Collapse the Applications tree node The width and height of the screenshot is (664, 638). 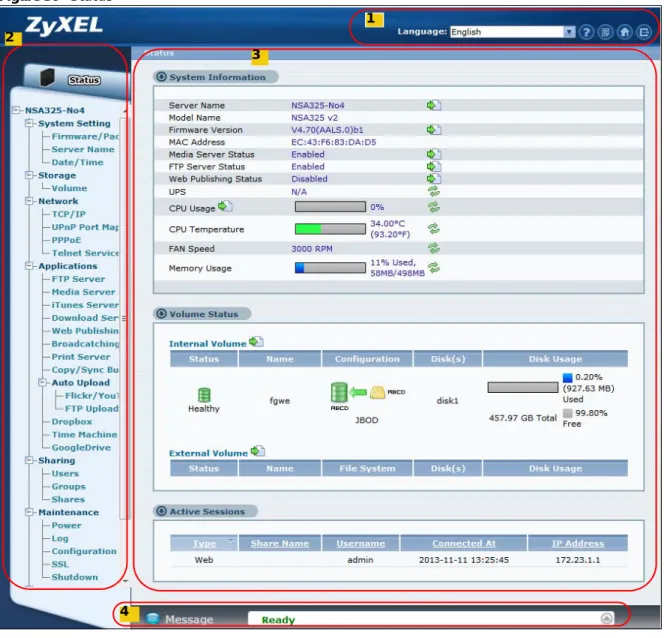tap(29, 266)
